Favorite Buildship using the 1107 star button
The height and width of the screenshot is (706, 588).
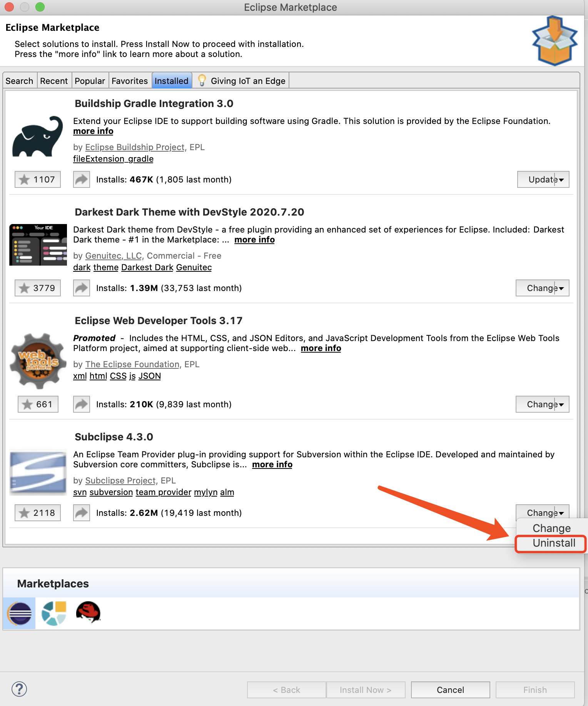coord(38,179)
